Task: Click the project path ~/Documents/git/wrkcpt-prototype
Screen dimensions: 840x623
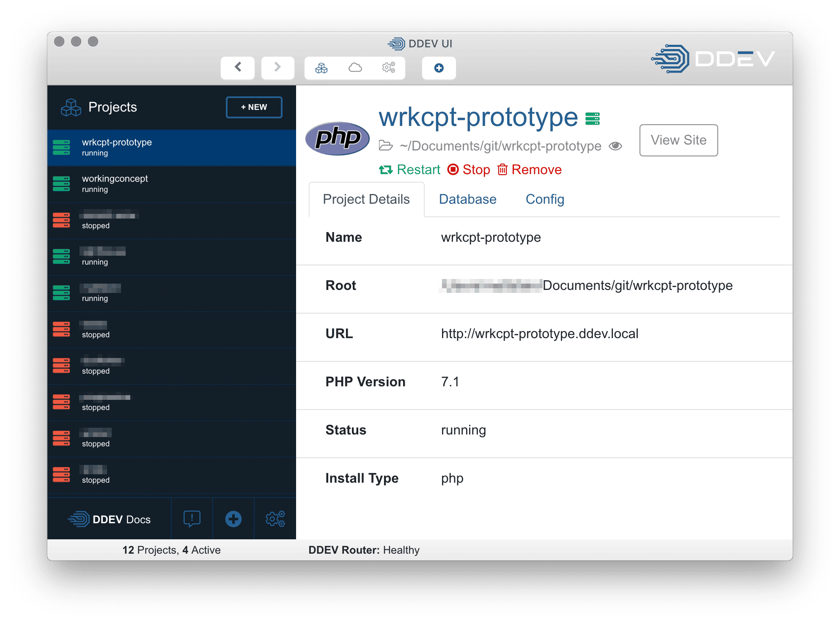Action: [x=501, y=146]
